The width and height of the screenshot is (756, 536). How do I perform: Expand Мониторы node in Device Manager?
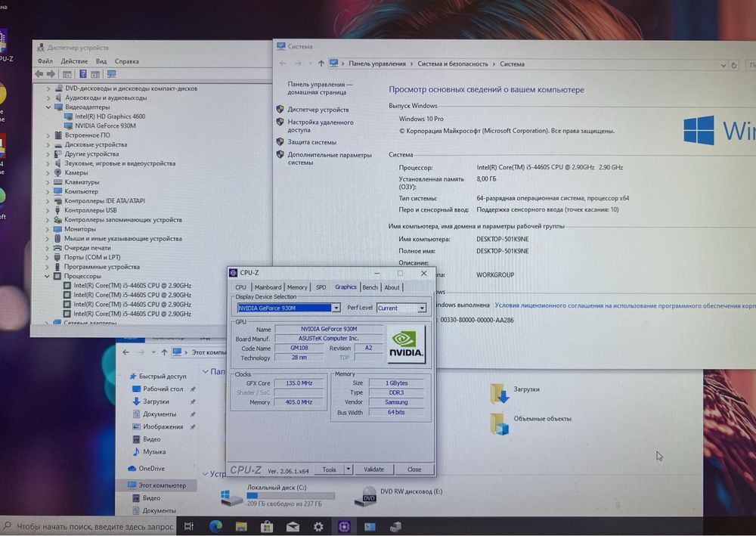(x=48, y=229)
